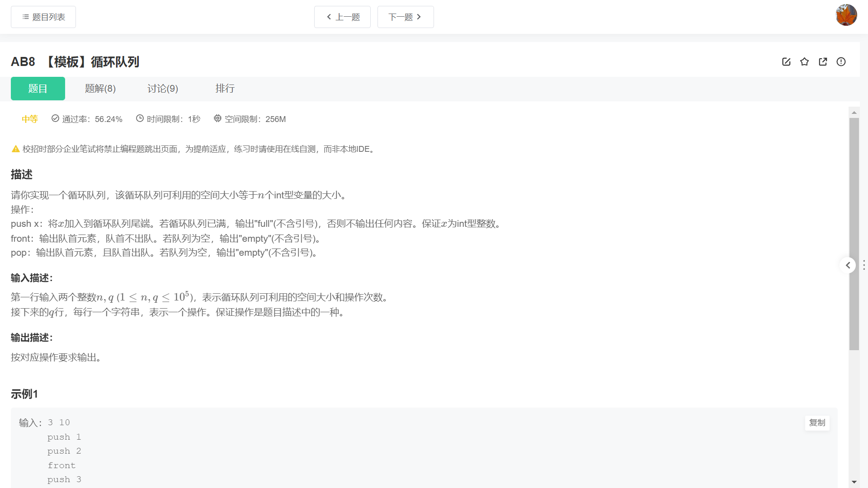868x488 pixels.
Task: Collapse side panel with chevron arrow
Action: (x=848, y=265)
